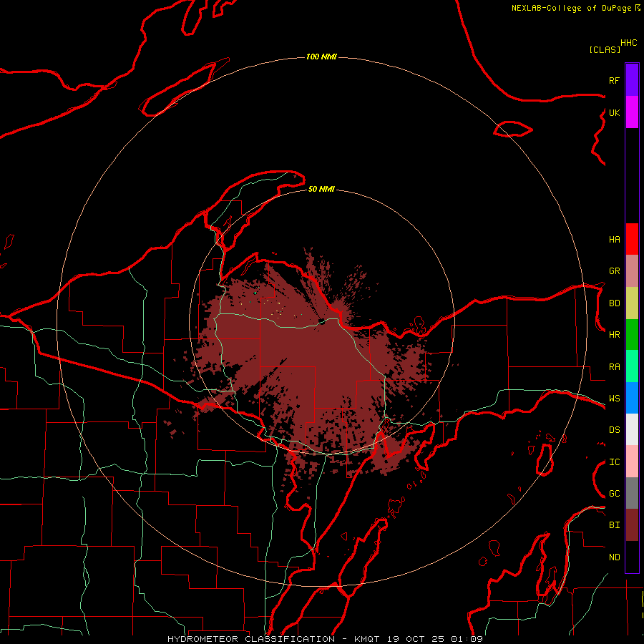Click the ND legend label
This screenshot has height=644, width=644.
[x=614, y=557]
